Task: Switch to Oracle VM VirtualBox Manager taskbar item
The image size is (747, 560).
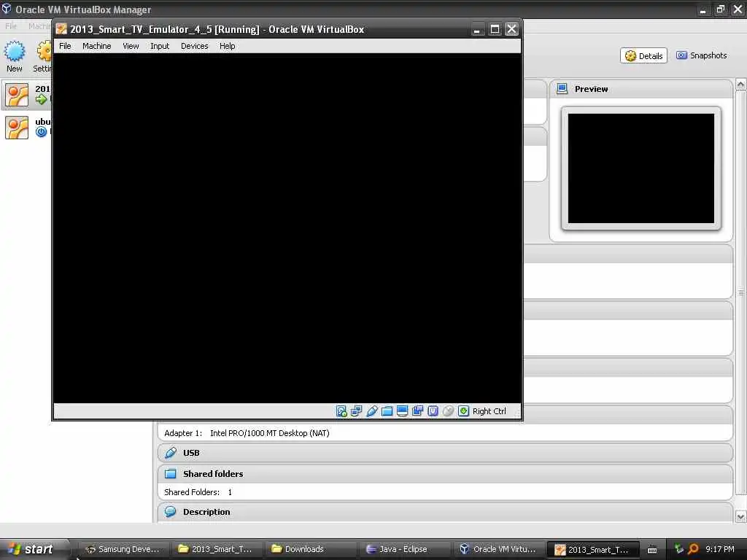Action: click(498, 549)
